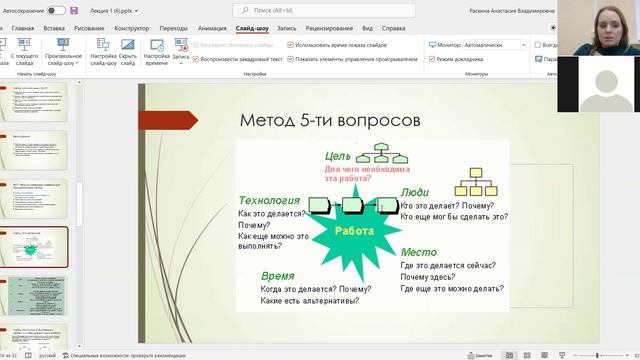Select third slide thumbnail with blue links
Image resolution: width=640 pixels, height=360 pixels.
(x=34, y=199)
